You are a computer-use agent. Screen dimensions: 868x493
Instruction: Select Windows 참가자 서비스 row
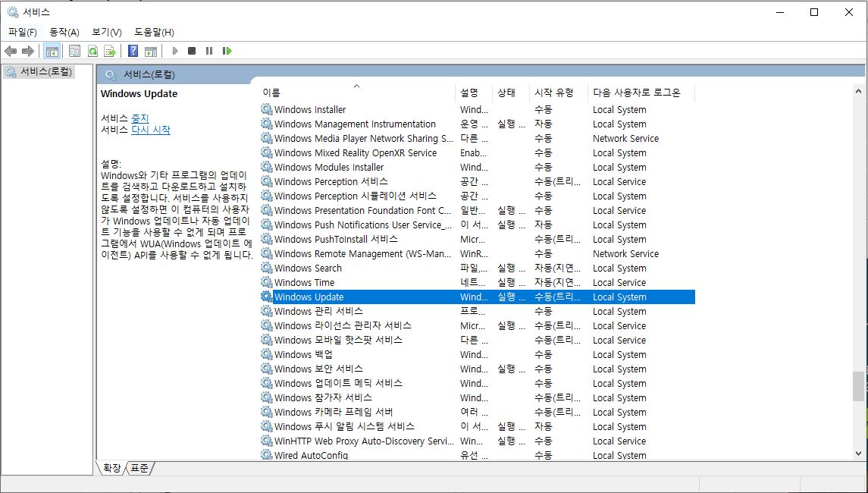coord(477,397)
